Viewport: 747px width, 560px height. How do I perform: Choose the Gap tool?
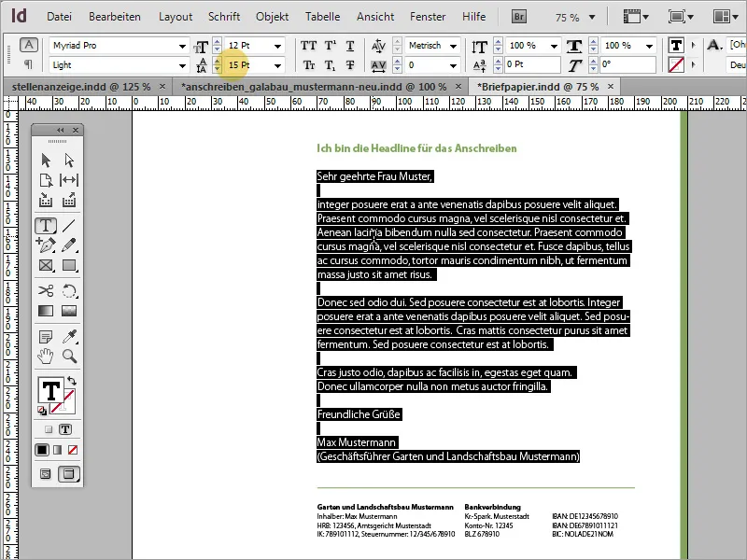coord(69,180)
